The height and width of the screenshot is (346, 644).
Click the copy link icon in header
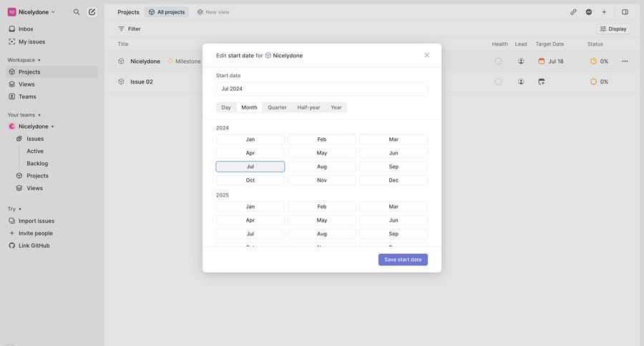[573, 12]
